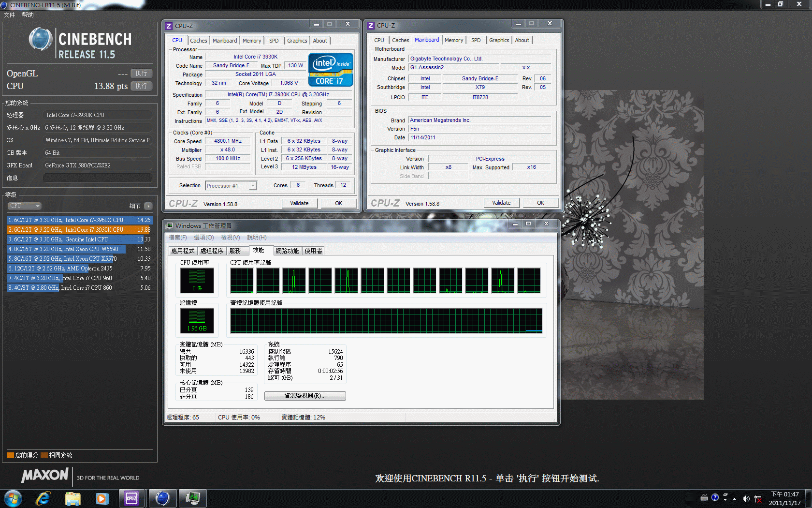Open Task Manager 檔案 menu
This screenshot has height=508, width=812.
pos(177,238)
